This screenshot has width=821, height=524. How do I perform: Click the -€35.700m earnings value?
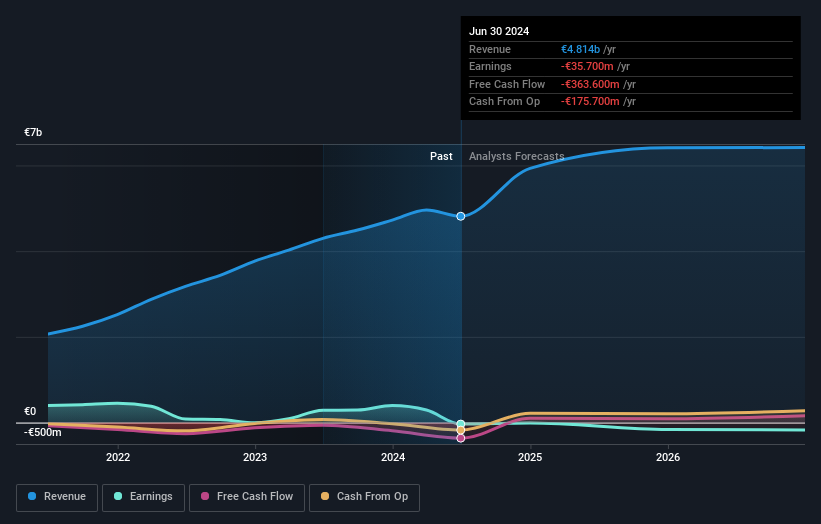(587, 66)
